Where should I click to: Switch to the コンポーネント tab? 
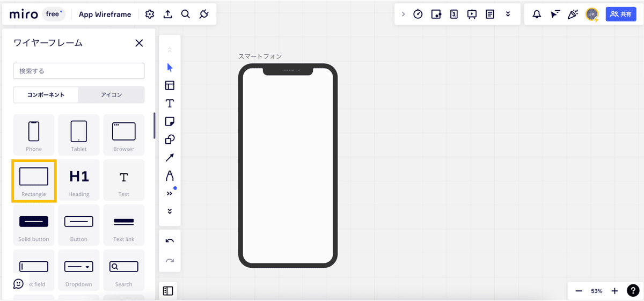(46, 95)
